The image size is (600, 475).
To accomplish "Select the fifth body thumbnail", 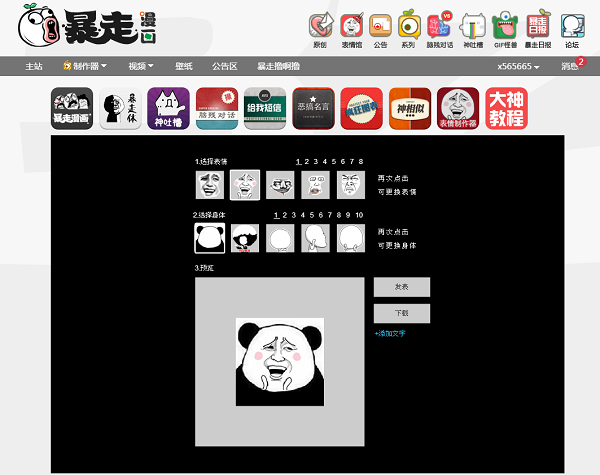I will tap(351, 238).
